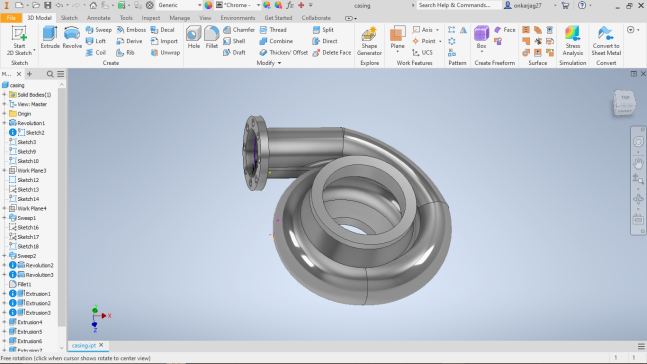The width and height of the screenshot is (647, 364).
Task: Create a freeform Box
Action: [x=482, y=38]
